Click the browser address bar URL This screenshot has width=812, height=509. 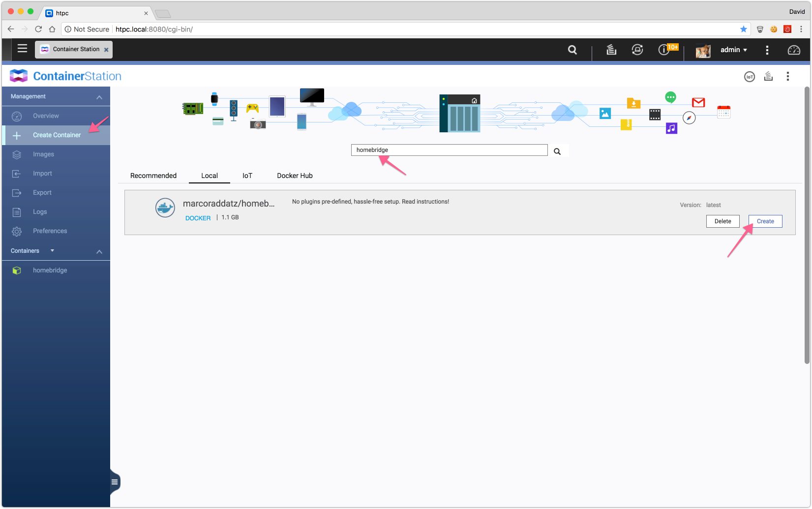point(154,29)
